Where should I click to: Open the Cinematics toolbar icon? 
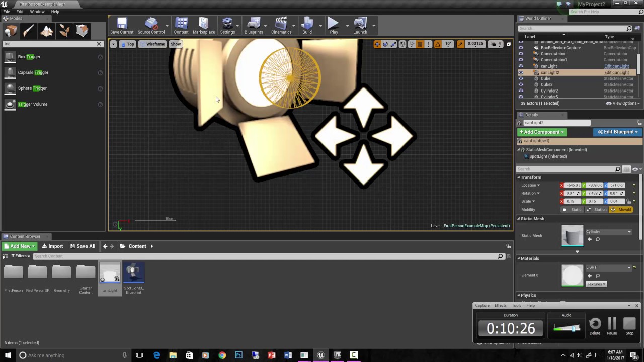click(281, 26)
